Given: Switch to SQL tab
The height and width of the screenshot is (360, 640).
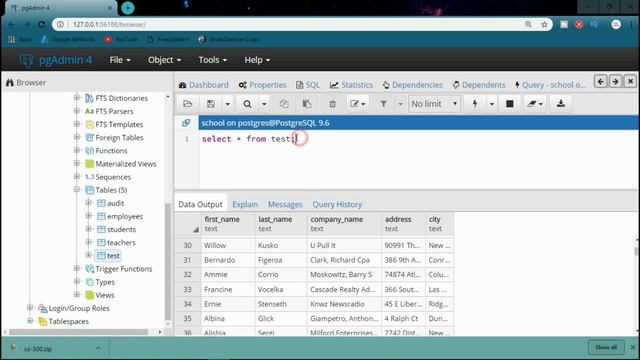Looking at the screenshot, I should pos(308,85).
